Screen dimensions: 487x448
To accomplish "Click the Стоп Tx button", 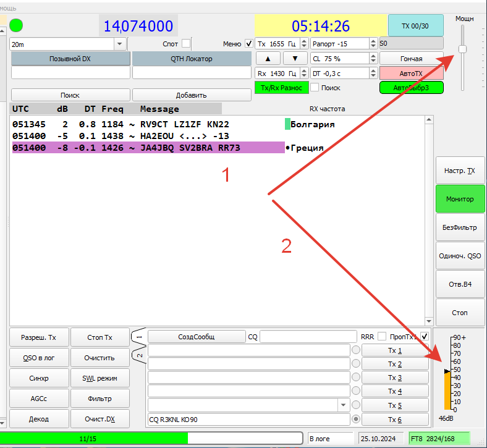I will (100, 337).
